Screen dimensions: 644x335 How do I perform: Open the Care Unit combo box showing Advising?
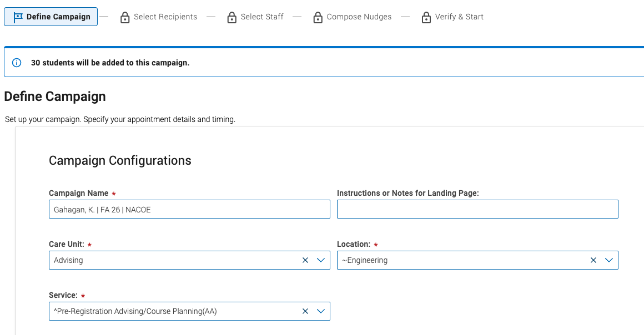pos(189,260)
